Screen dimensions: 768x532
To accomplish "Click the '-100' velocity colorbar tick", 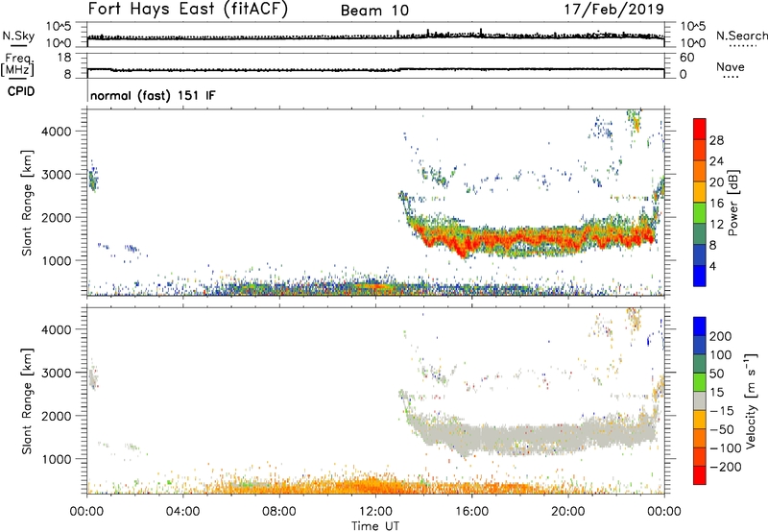I will [726, 448].
